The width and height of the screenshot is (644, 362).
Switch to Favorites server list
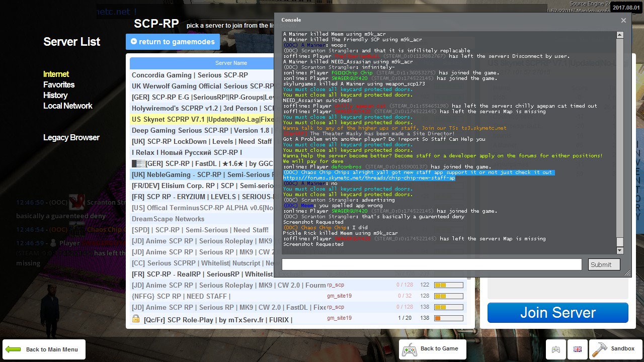pos(59,85)
